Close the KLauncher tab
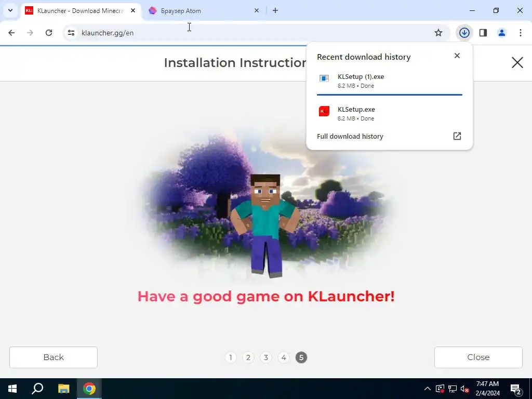The height and width of the screenshot is (399, 532). click(133, 11)
